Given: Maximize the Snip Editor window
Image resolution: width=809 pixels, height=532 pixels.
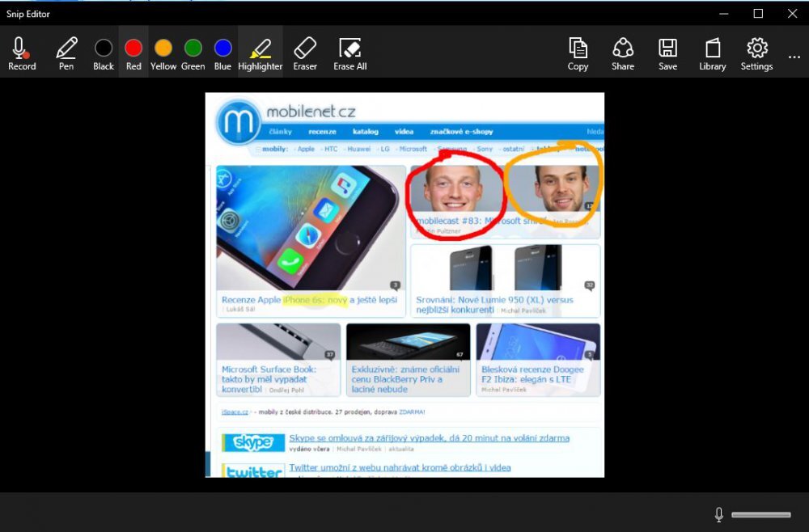Looking at the screenshot, I should click(x=758, y=13).
